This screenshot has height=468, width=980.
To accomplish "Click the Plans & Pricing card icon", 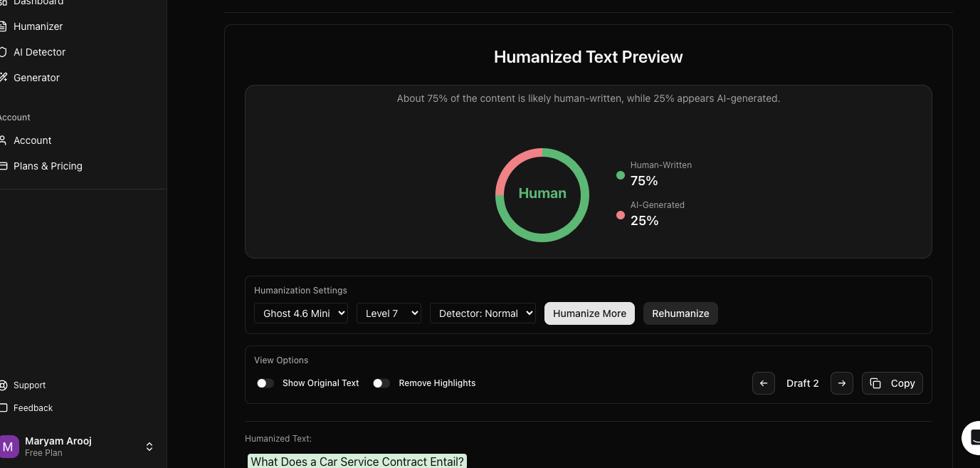I will [4, 166].
